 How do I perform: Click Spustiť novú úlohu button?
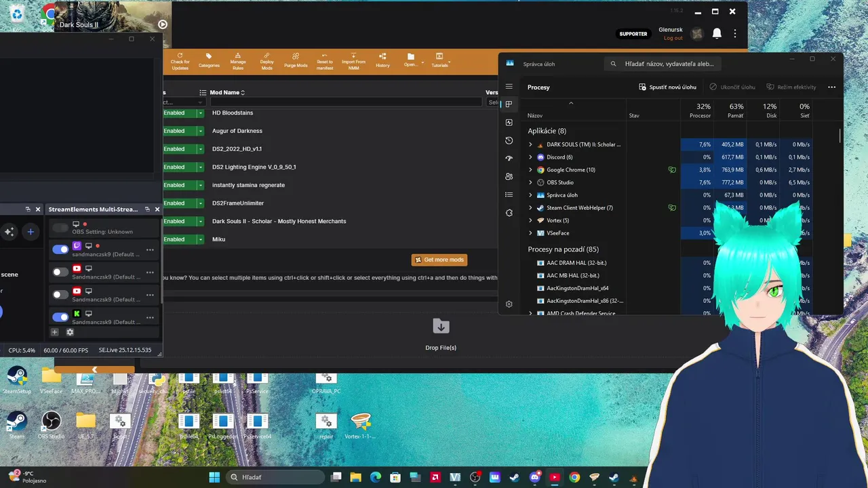(x=668, y=87)
